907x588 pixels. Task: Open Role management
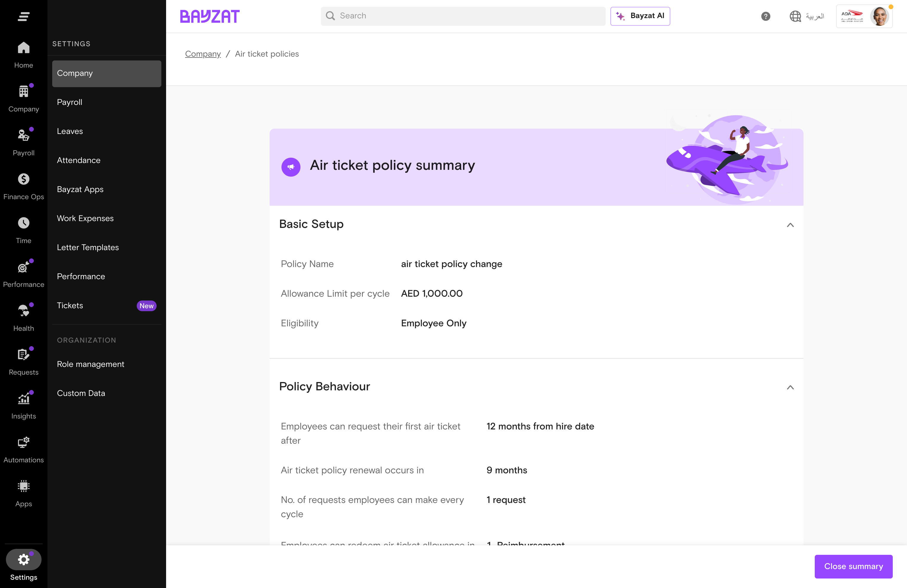[x=107, y=364]
